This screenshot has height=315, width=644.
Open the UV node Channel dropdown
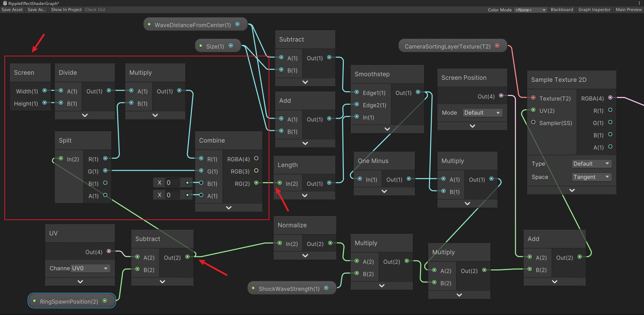pyautogui.click(x=91, y=268)
